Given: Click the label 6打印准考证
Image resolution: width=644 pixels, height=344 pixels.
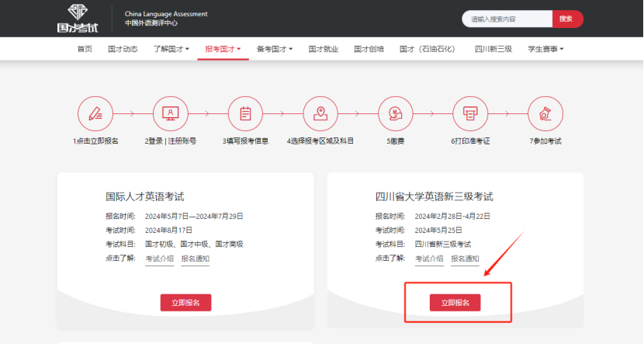Looking at the screenshot, I should tap(470, 141).
